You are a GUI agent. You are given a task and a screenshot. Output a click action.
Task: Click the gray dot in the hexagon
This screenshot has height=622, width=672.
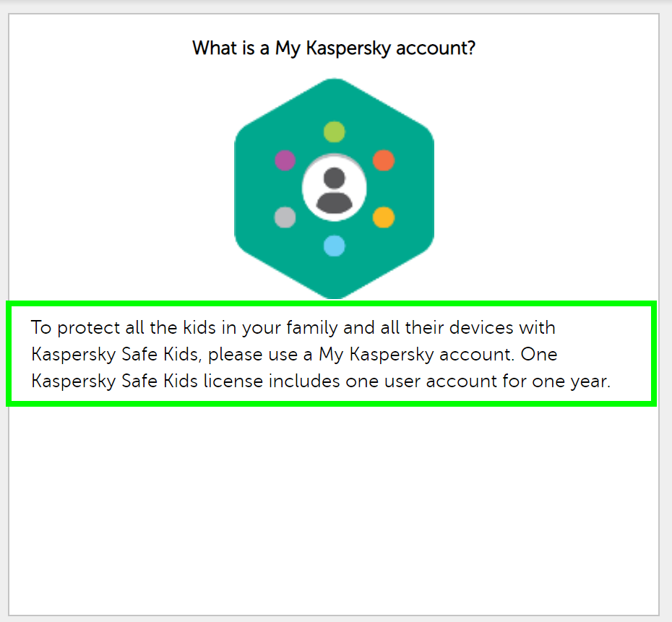click(x=285, y=217)
